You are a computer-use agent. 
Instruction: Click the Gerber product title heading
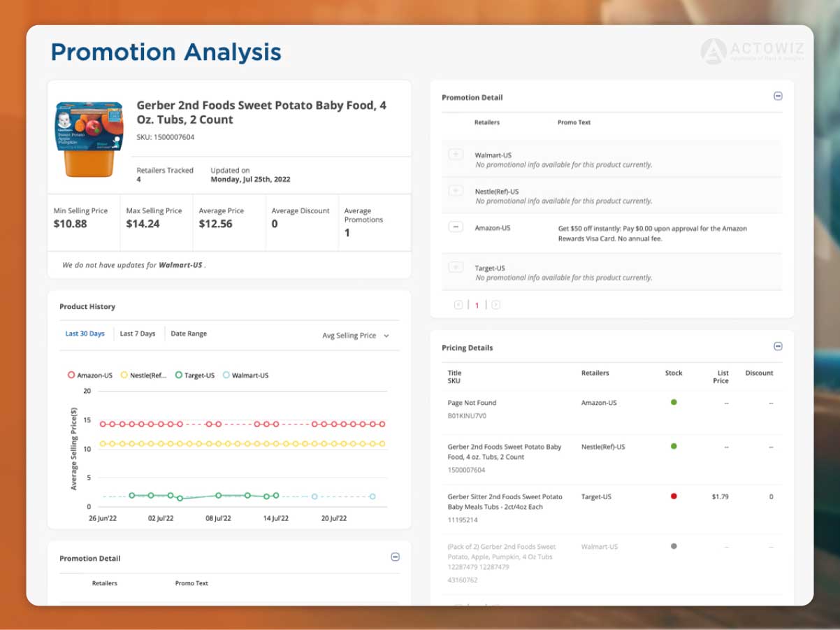coord(261,113)
